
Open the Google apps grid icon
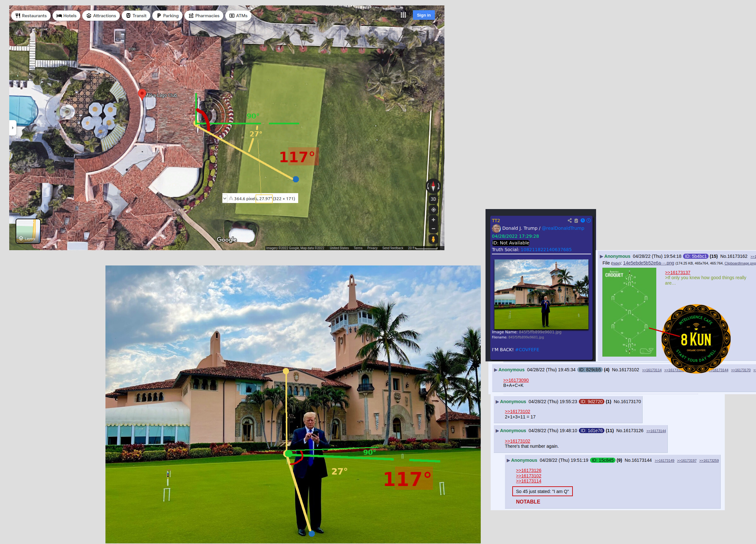(x=403, y=15)
